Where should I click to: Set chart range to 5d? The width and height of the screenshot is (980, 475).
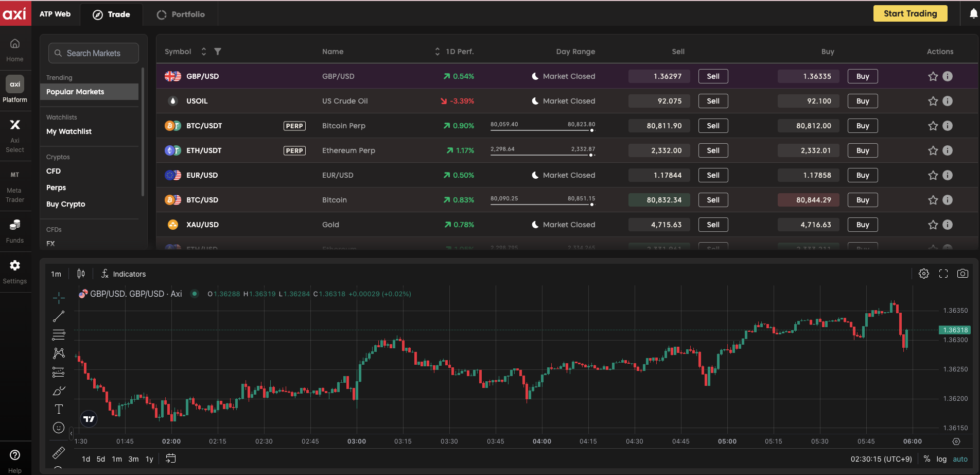(101, 459)
